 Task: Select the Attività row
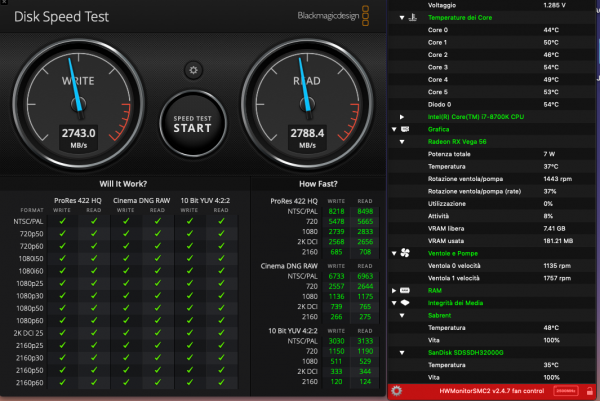tap(492, 216)
